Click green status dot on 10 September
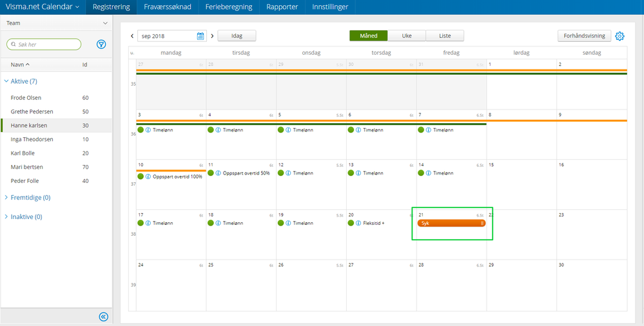 (141, 177)
